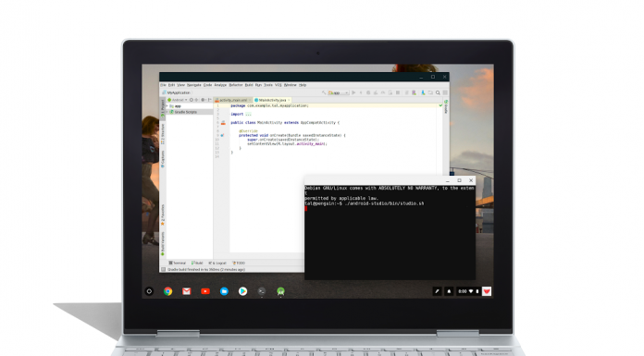Open the clock and status area
The height and width of the screenshot is (356, 644).
point(468,291)
